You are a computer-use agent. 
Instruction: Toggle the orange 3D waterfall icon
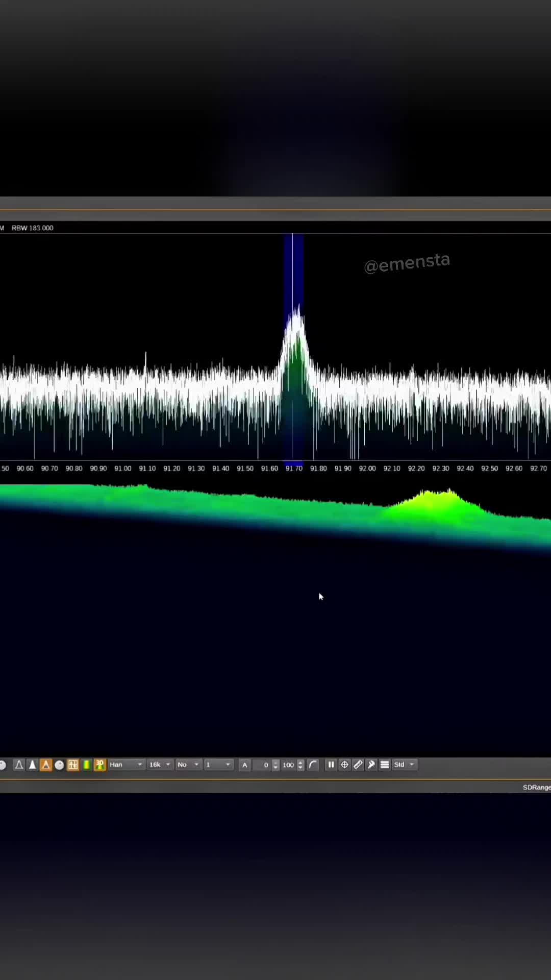(100, 765)
